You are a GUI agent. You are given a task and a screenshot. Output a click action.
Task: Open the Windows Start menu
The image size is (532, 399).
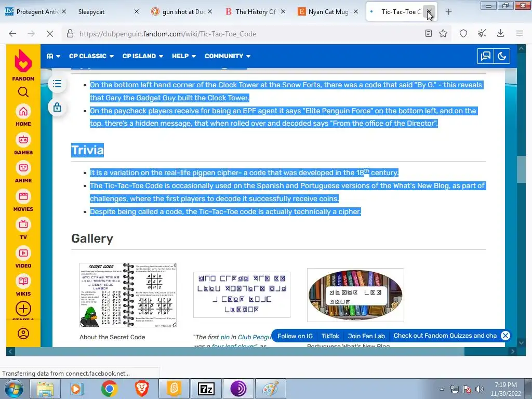coord(14,389)
